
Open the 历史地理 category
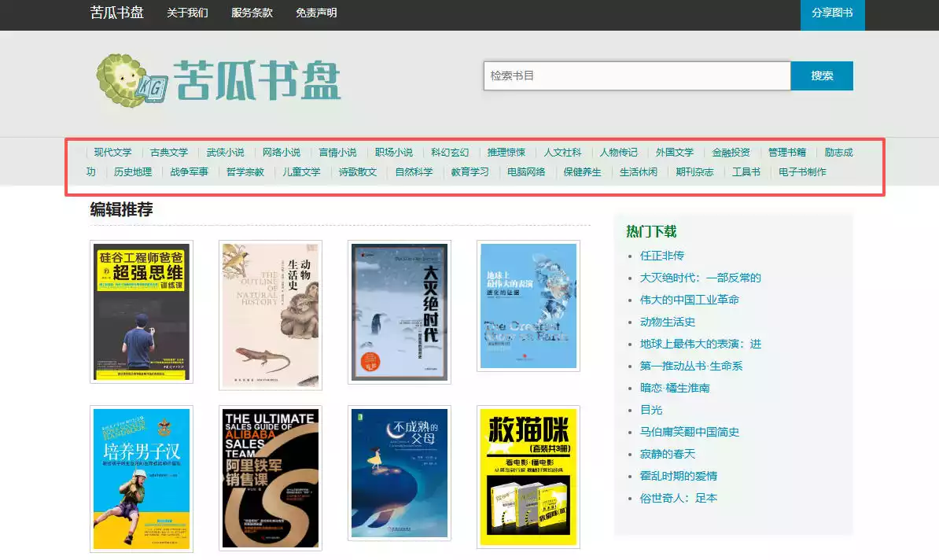(133, 172)
